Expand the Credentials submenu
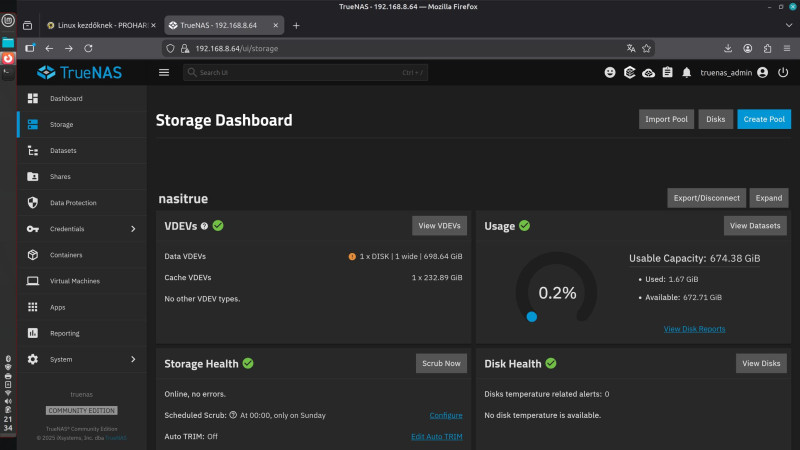This screenshot has width=800, height=450. [x=133, y=229]
